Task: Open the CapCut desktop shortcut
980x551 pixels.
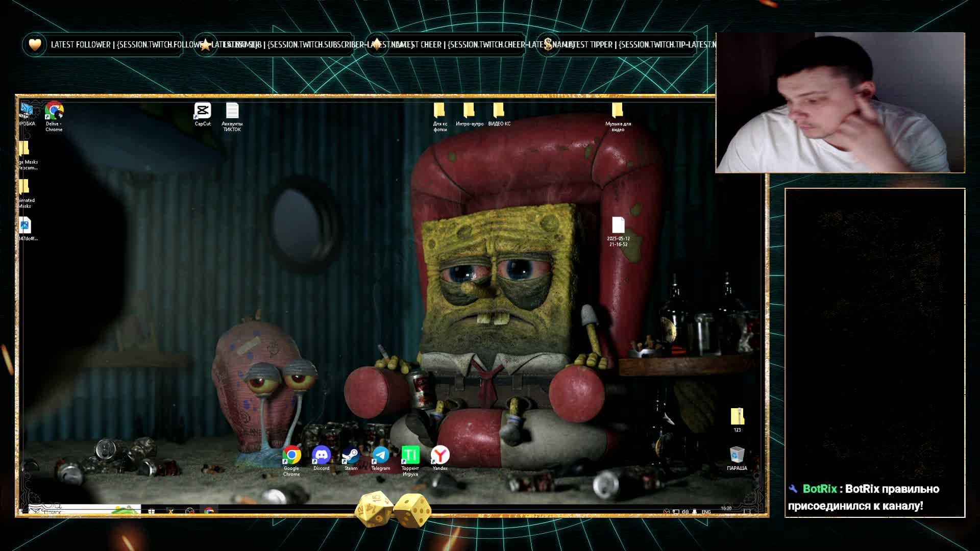Action: pos(203,114)
